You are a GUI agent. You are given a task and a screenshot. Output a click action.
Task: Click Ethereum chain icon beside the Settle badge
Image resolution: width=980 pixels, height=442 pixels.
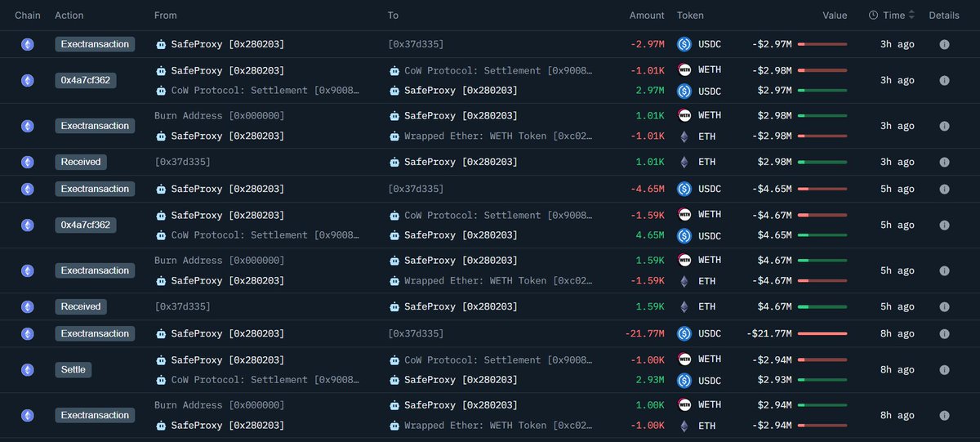(27, 369)
